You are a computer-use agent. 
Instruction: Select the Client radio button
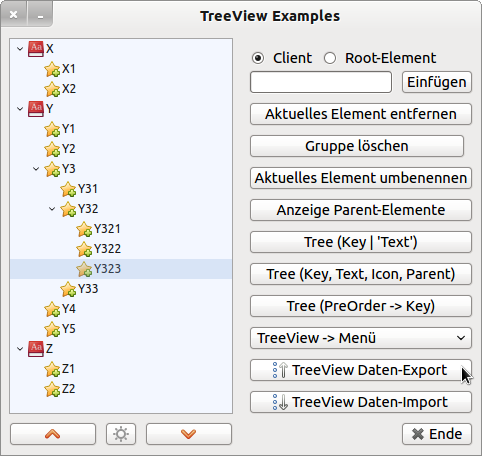[258, 58]
